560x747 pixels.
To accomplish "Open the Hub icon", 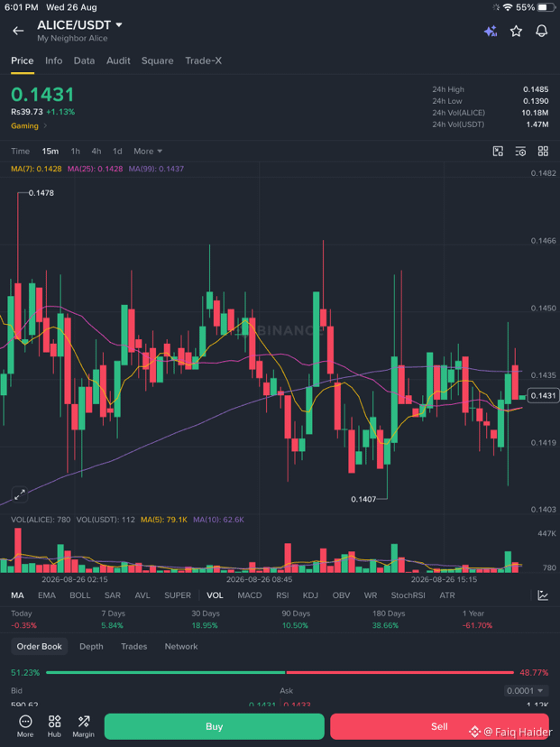I will (54, 726).
